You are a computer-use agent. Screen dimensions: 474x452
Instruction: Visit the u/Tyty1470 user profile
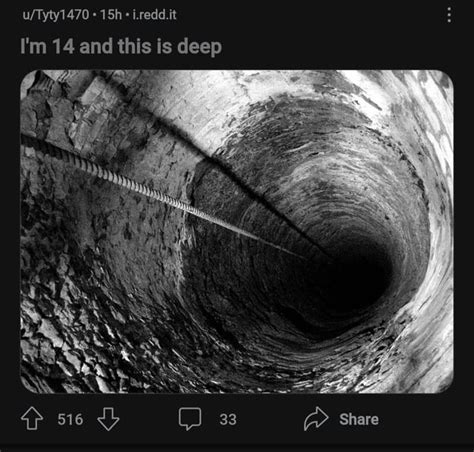[56, 15]
